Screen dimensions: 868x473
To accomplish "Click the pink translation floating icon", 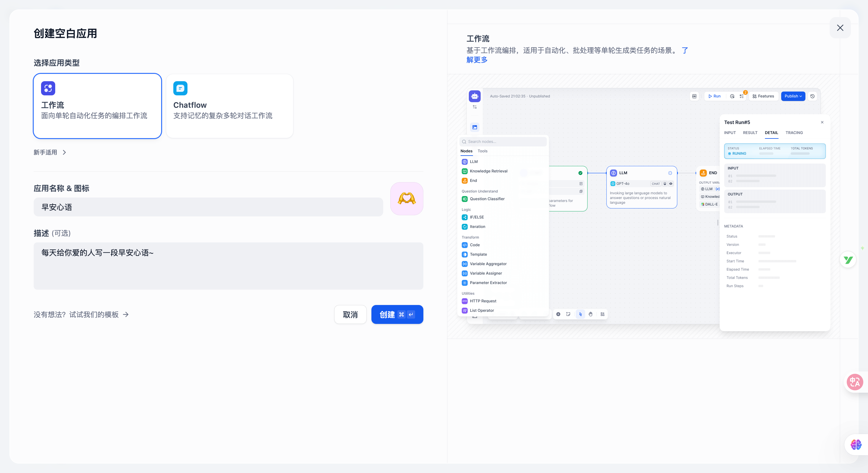I will click(x=855, y=382).
